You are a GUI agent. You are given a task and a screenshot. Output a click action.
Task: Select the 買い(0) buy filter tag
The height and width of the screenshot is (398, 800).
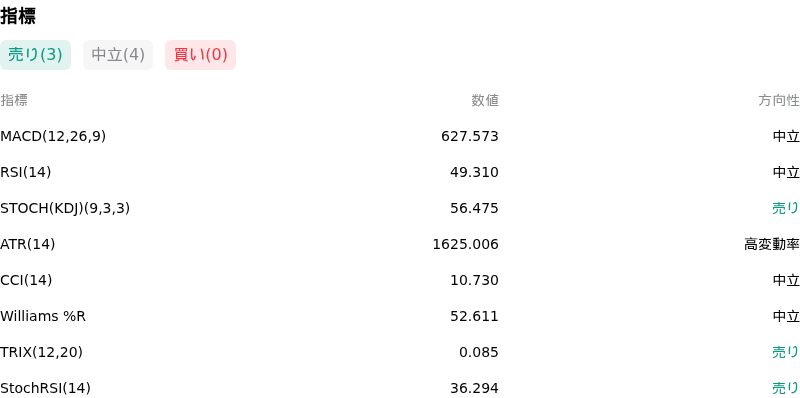tap(201, 55)
